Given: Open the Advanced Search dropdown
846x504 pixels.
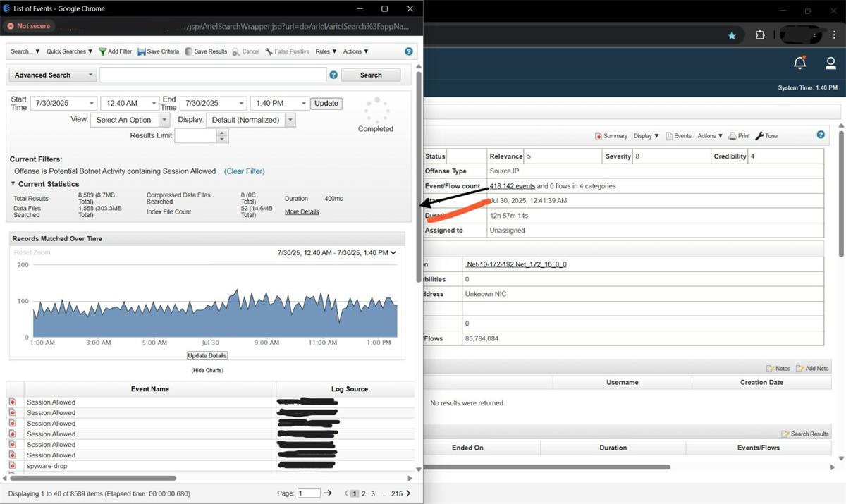Looking at the screenshot, I should [x=52, y=75].
